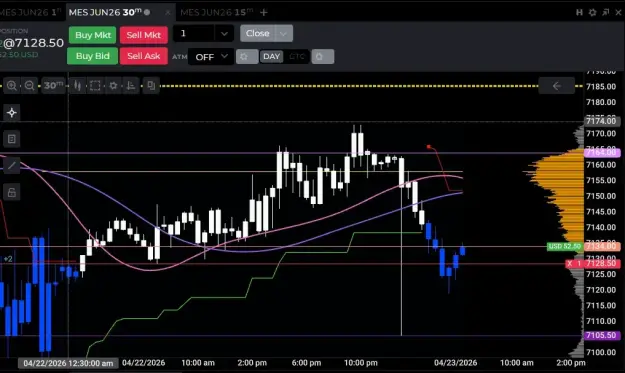Switch to the MES JUN26 1m tab

pos(30,12)
